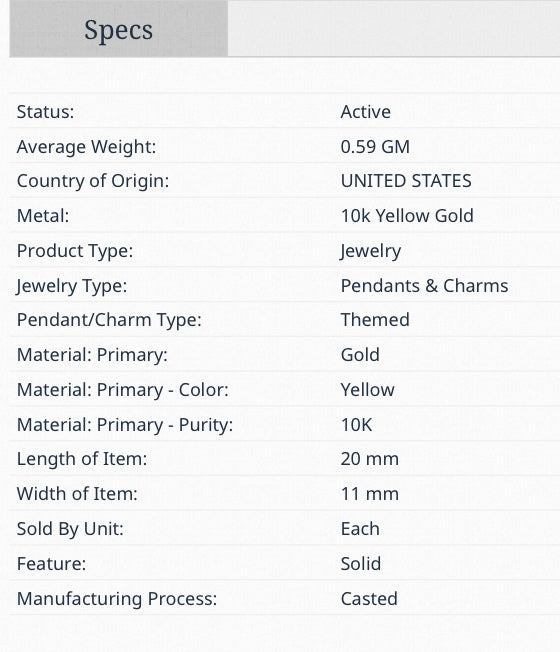Click the 10k Yellow Gold metal value
This screenshot has width=560, height=652.
(x=407, y=216)
